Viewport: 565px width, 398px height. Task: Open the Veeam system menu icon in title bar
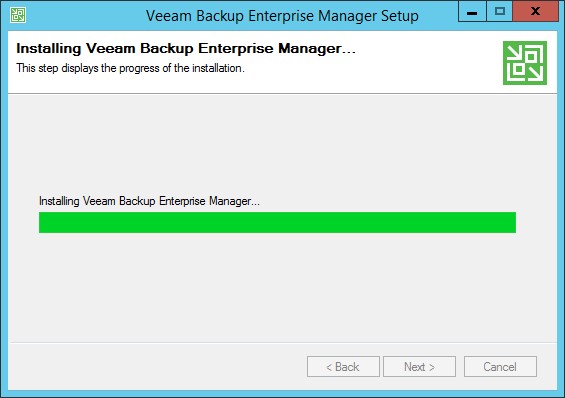click(x=18, y=15)
